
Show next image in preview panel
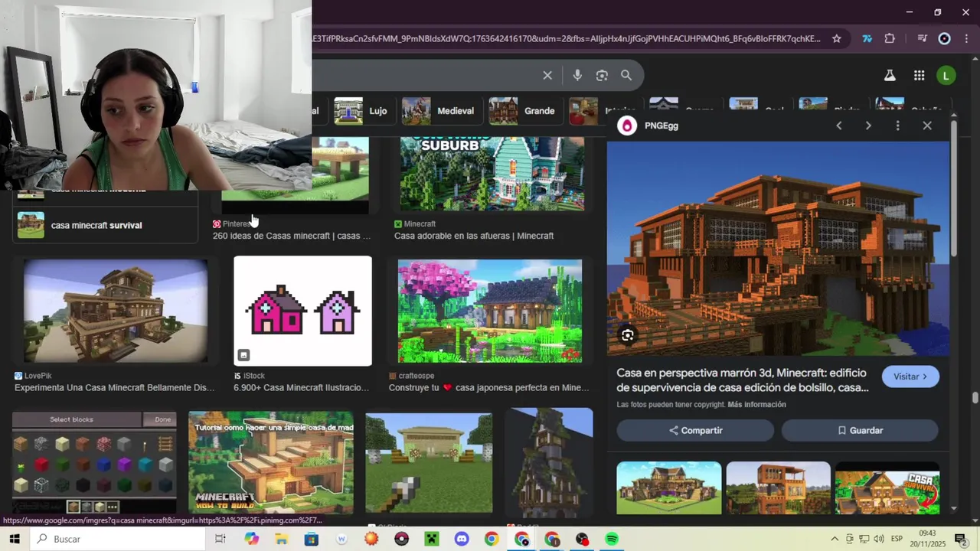[868, 126]
